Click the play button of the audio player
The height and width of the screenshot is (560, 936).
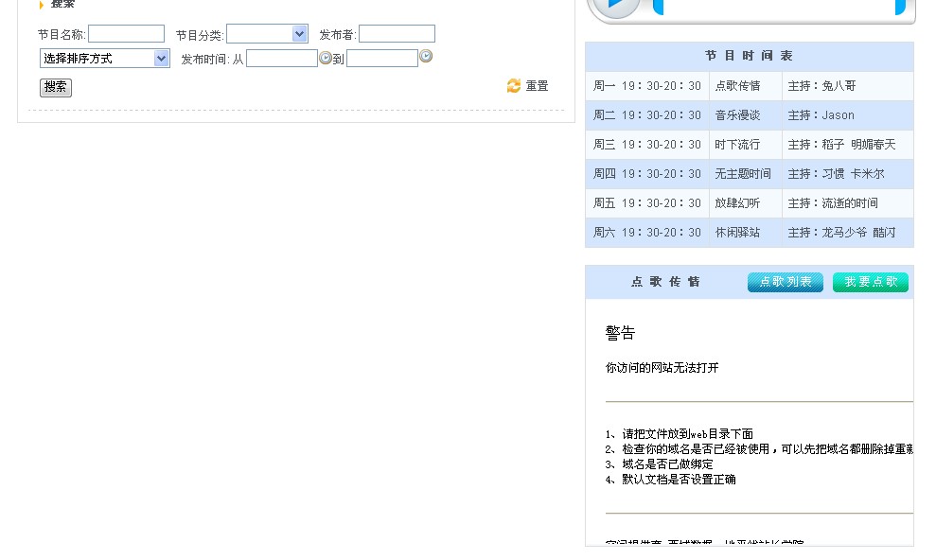click(x=616, y=6)
